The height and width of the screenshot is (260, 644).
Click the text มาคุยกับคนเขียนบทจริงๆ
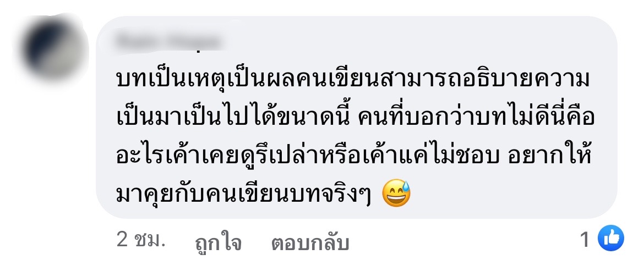click(243, 195)
